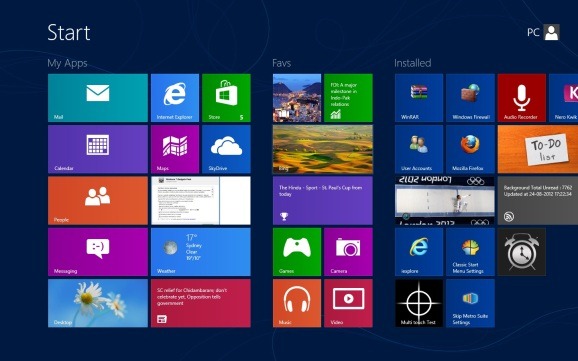Open the Video tile
Image resolution: width=578 pixels, height=361 pixels.
pyautogui.click(x=348, y=303)
